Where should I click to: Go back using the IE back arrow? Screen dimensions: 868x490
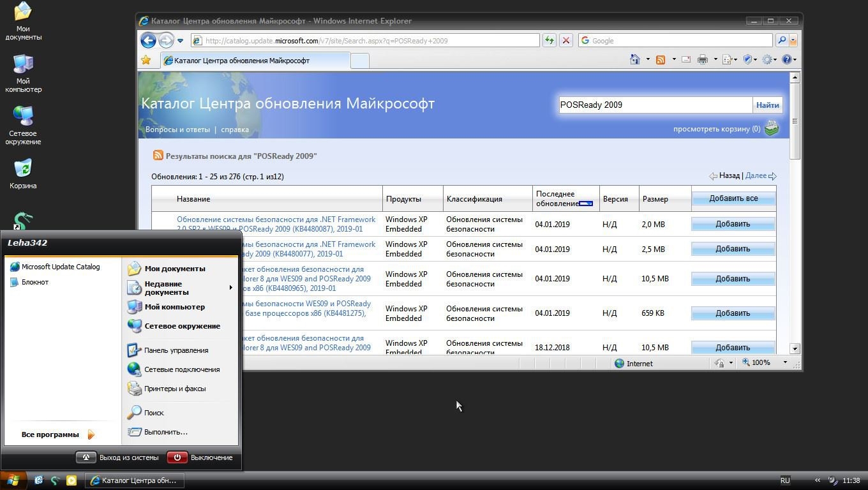(x=148, y=40)
